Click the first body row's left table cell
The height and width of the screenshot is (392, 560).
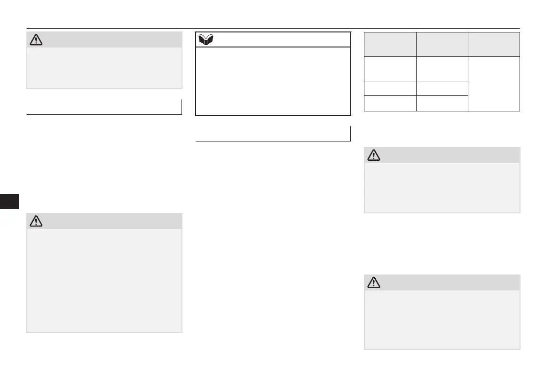(390, 69)
